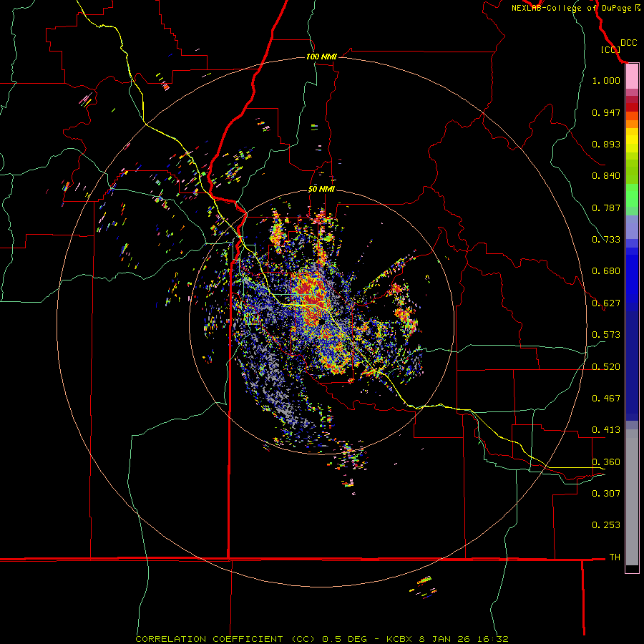Click the 50 NMI range ring label

click(x=321, y=189)
